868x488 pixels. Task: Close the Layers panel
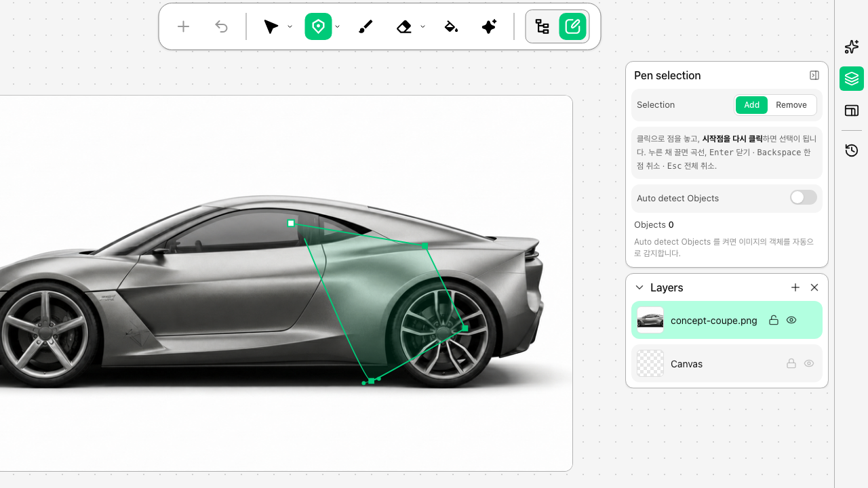pos(814,287)
